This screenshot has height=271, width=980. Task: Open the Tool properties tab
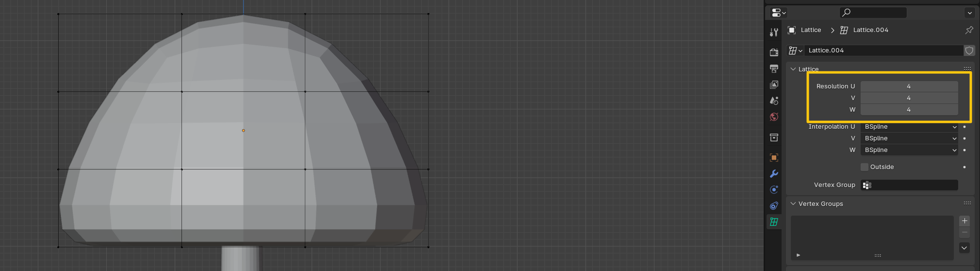(x=774, y=33)
